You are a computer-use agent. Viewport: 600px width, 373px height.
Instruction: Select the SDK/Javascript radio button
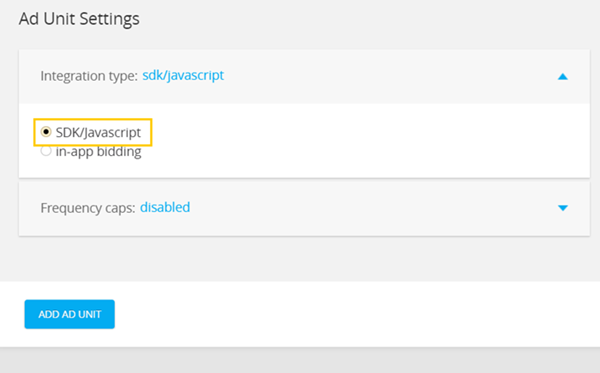(x=46, y=132)
